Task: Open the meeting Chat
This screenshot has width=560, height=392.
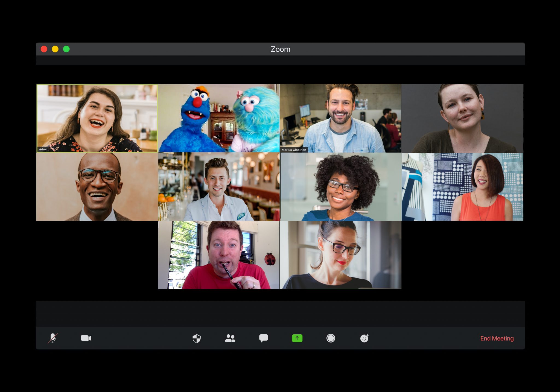Action: [x=264, y=338]
